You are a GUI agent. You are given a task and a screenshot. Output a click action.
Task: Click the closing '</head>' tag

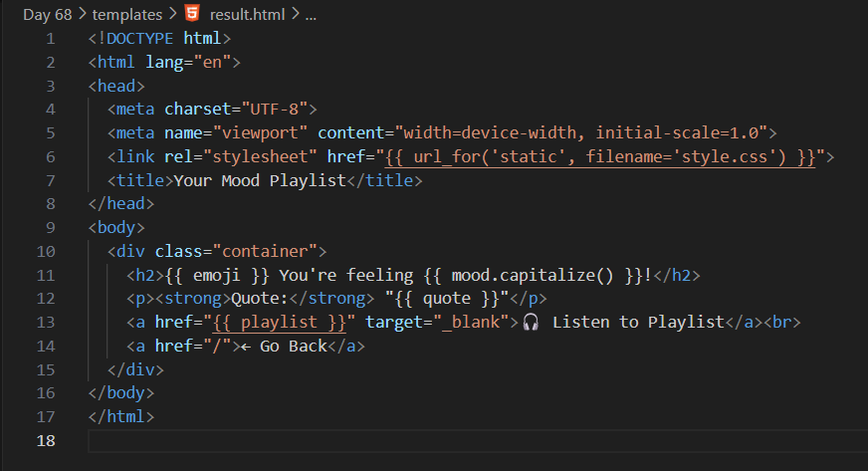tap(121, 204)
